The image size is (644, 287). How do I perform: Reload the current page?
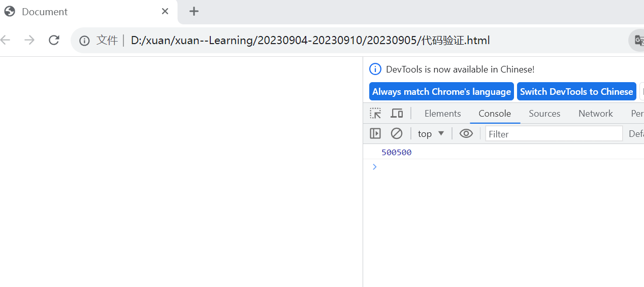[x=54, y=40]
